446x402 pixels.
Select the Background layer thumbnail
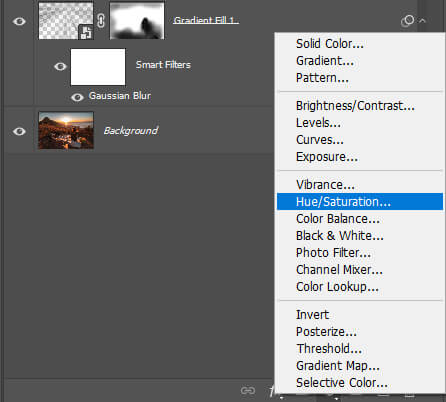tap(66, 130)
